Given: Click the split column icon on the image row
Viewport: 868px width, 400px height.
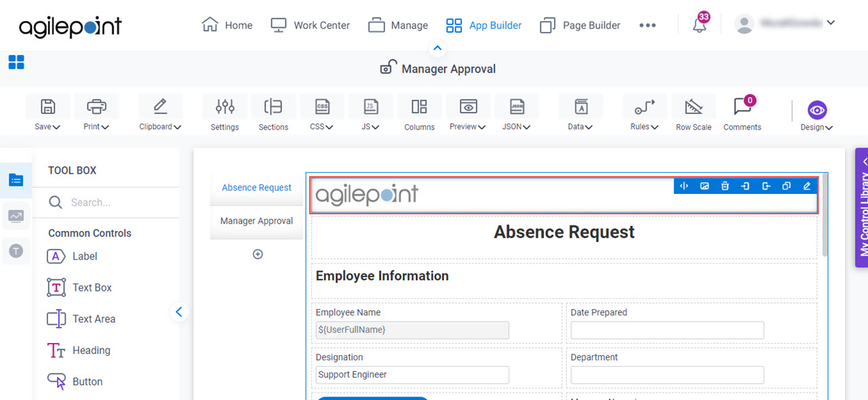Looking at the screenshot, I should pyautogui.click(x=684, y=186).
